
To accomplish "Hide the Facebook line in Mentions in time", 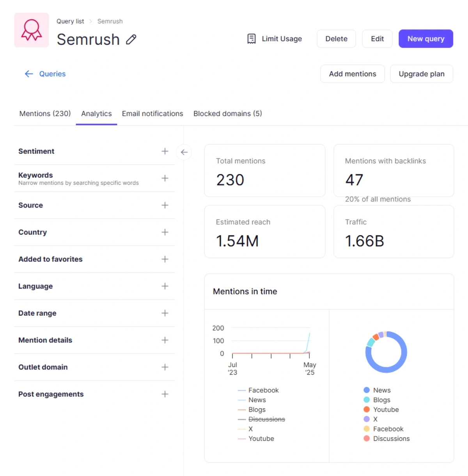I will [264, 390].
